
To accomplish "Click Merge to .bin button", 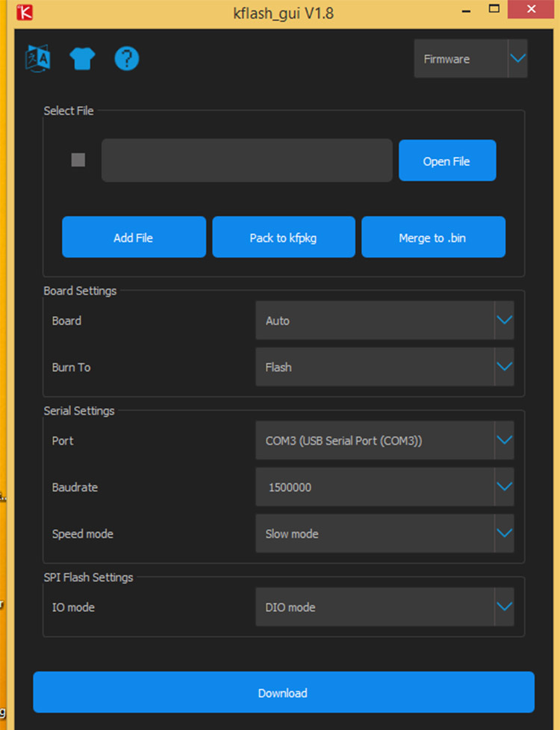I will 433,237.
